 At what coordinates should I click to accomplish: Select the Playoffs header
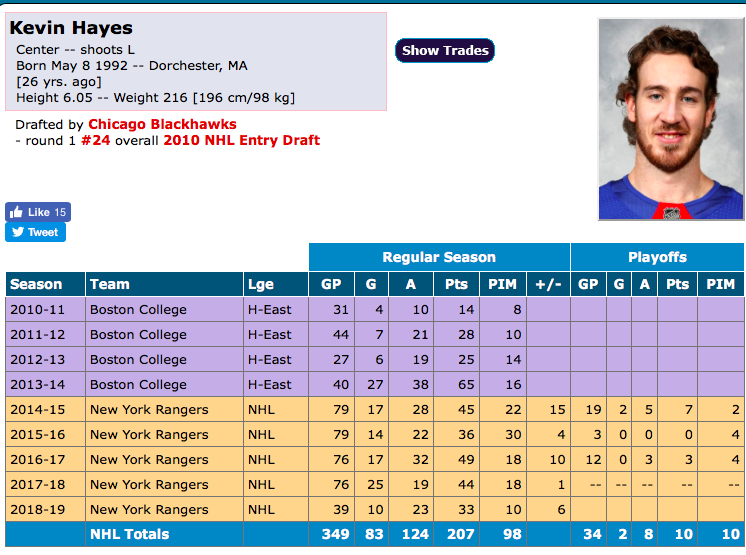pyautogui.click(x=657, y=257)
